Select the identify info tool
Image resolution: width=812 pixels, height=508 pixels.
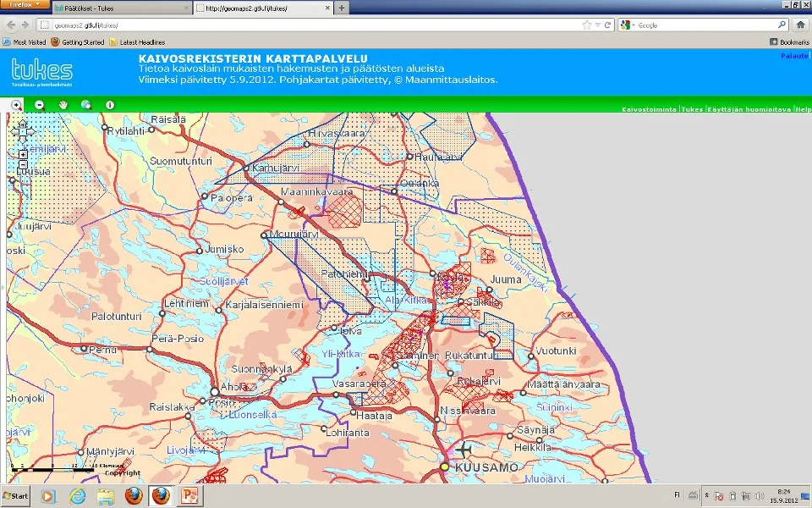point(109,105)
